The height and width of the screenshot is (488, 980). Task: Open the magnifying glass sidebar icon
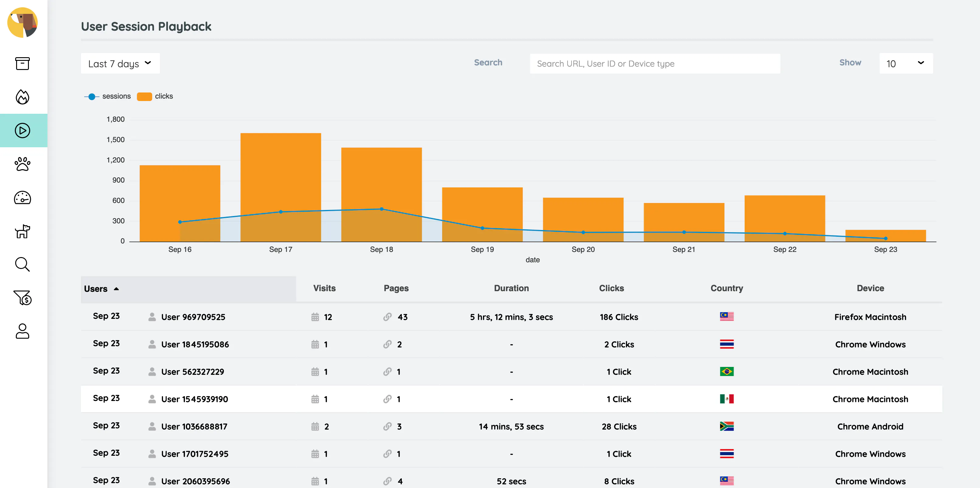[x=23, y=265]
